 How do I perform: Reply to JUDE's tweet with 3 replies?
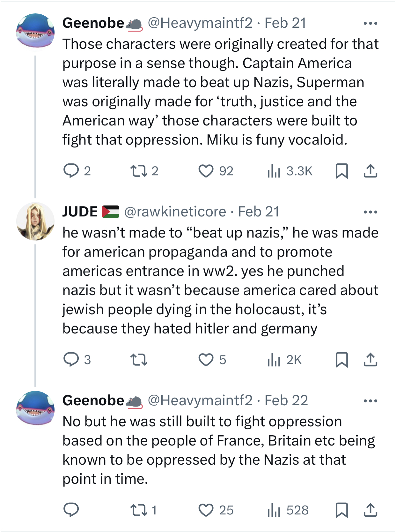71,360
